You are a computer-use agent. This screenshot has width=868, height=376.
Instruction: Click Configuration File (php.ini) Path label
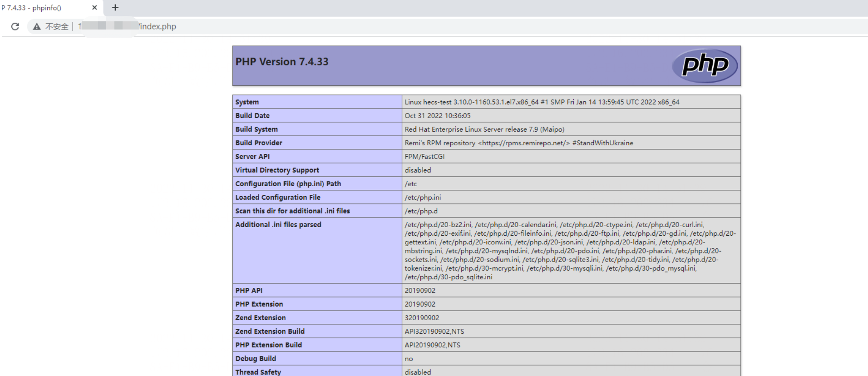(288, 184)
